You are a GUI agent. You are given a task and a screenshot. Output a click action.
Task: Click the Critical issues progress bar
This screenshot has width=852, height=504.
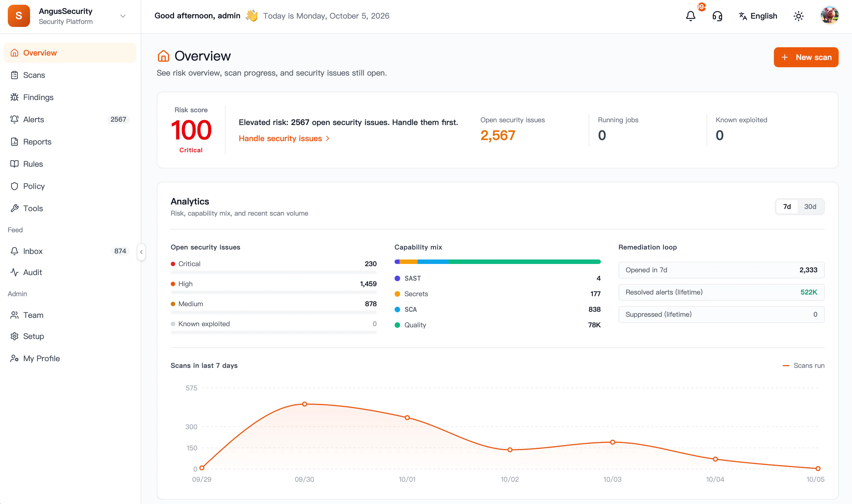(273, 272)
